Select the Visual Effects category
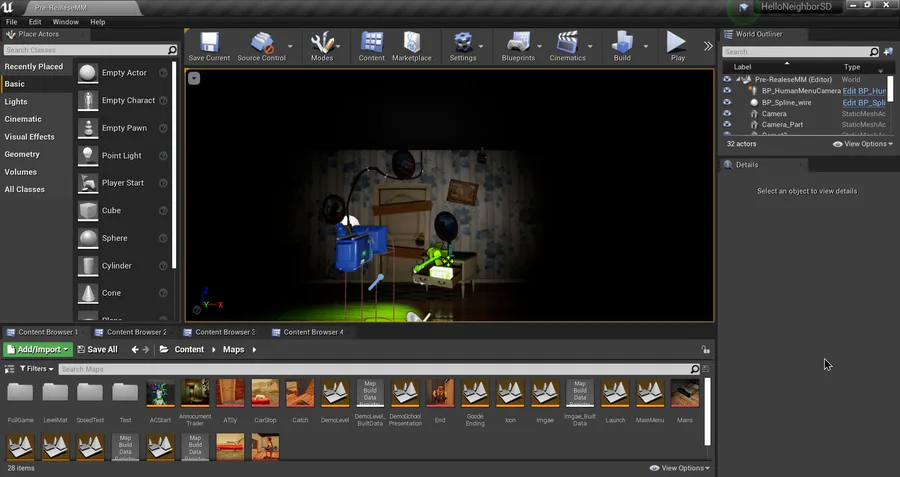The image size is (900, 477). tap(29, 137)
